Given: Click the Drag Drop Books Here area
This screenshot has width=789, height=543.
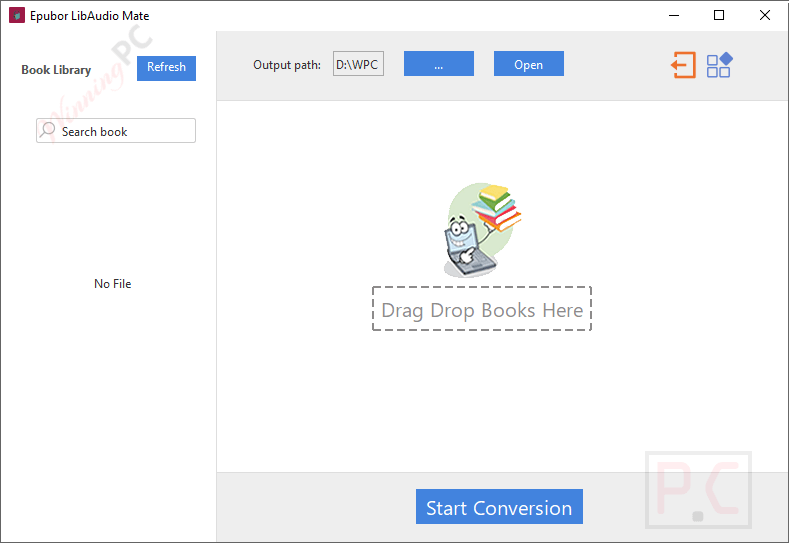Looking at the screenshot, I should [x=482, y=309].
